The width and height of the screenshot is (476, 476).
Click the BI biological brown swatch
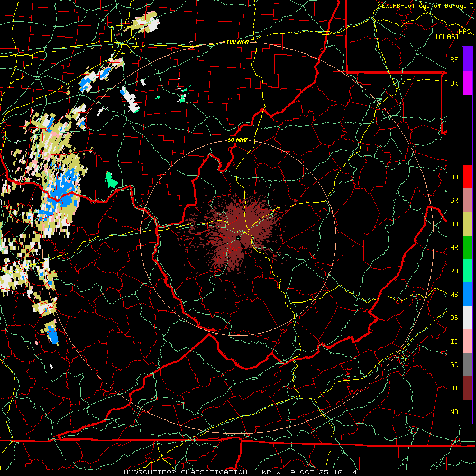pos(467,388)
